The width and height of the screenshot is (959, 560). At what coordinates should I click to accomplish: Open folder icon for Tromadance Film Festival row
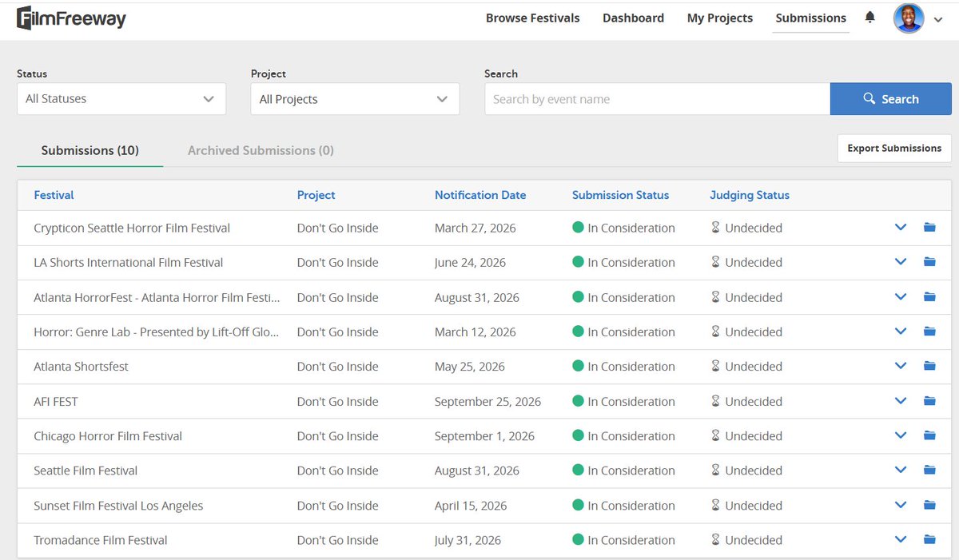(929, 540)
